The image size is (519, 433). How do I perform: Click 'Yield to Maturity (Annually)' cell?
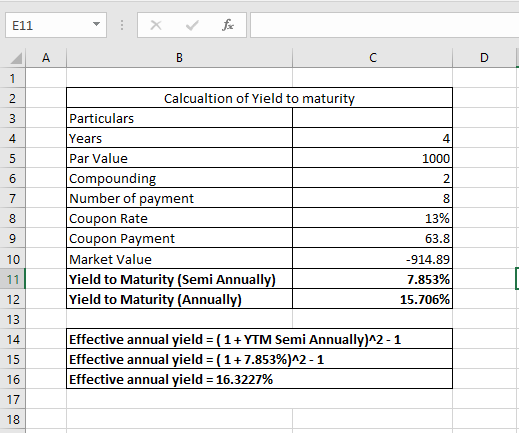[x=179, y=299]
